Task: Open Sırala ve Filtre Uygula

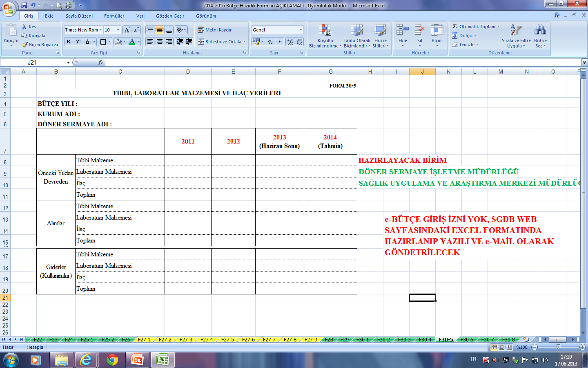Action: [516, 36]
